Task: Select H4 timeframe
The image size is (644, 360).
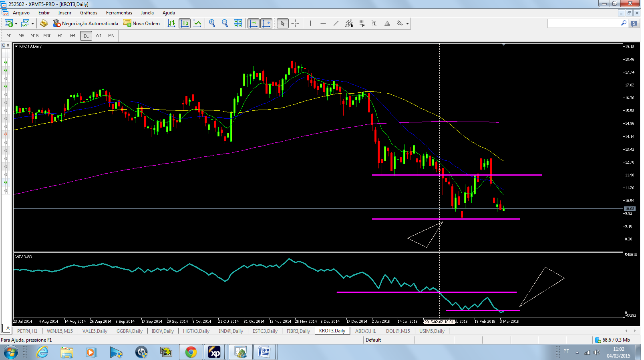Action: coord(73,36)
